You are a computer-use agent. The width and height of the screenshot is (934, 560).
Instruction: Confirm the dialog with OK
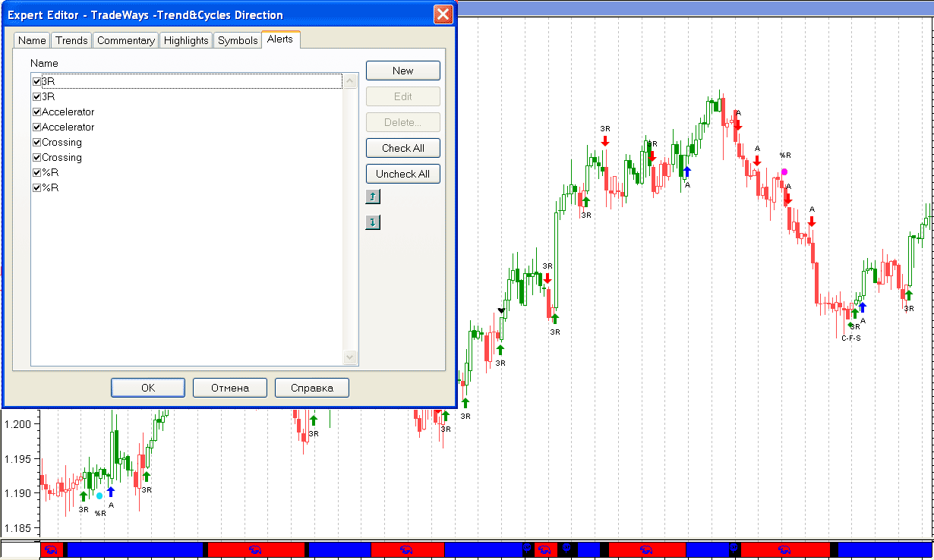pos(148,388)
